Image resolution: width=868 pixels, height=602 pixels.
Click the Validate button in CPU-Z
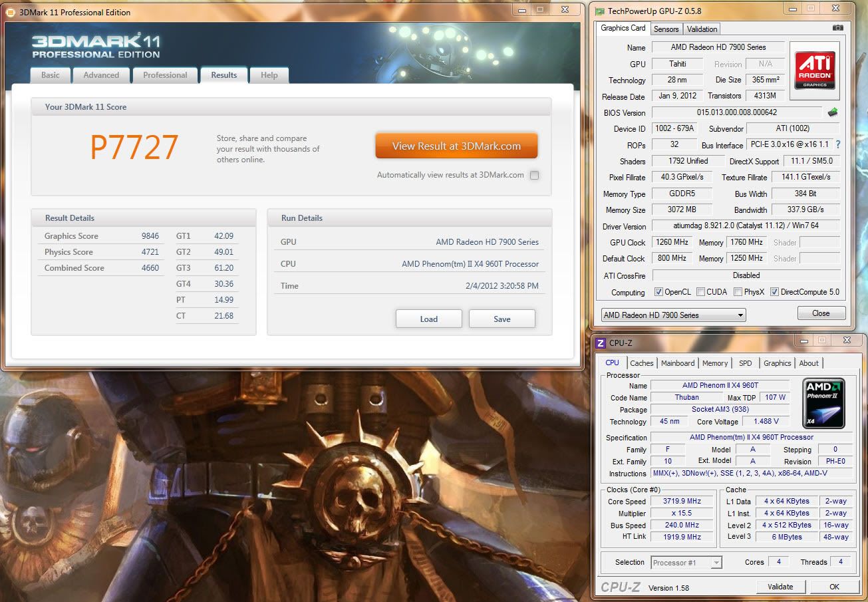(780, 587)
